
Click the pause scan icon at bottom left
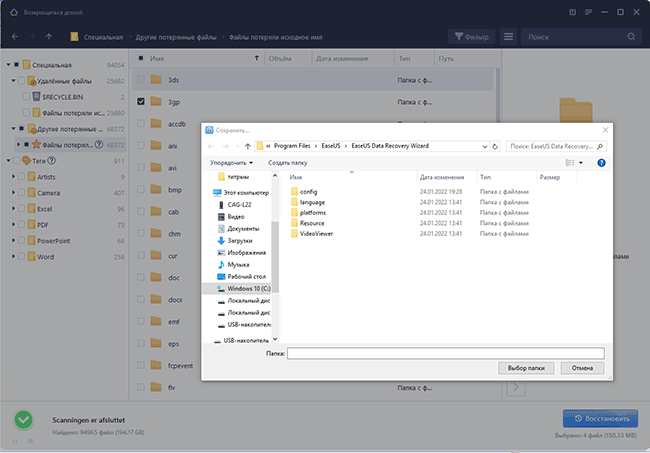click(15, 441)
